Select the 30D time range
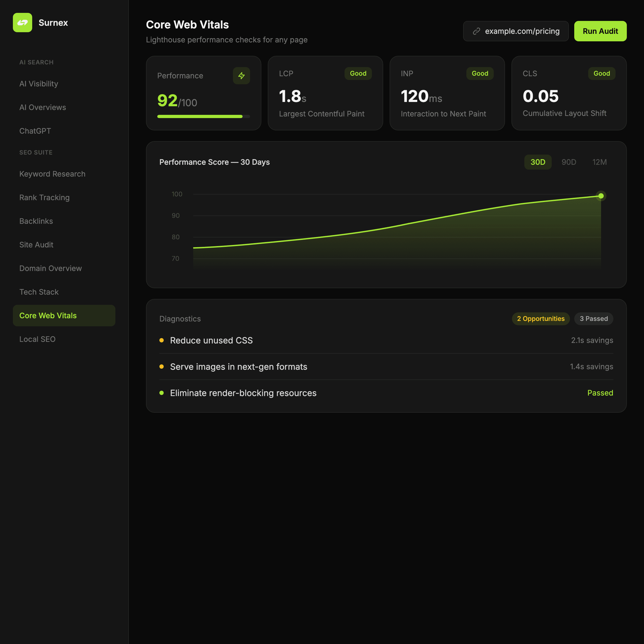 [x=538, y=162]
